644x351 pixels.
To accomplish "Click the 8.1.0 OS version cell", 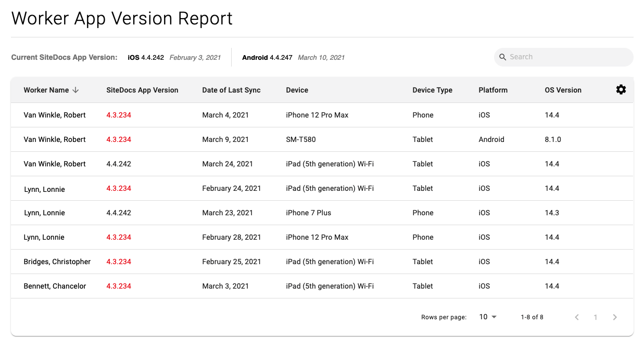I will click(553, 139).
